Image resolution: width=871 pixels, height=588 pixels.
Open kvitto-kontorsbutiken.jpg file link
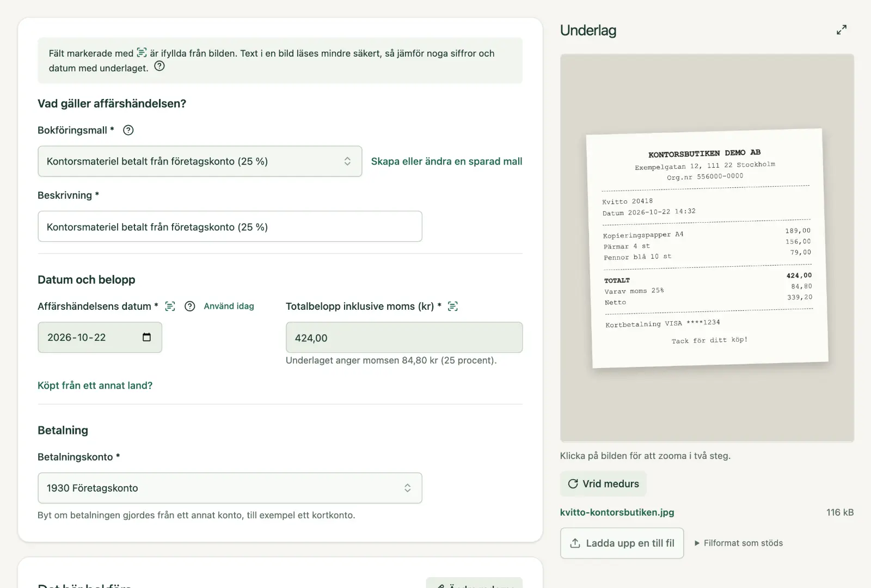617,512
